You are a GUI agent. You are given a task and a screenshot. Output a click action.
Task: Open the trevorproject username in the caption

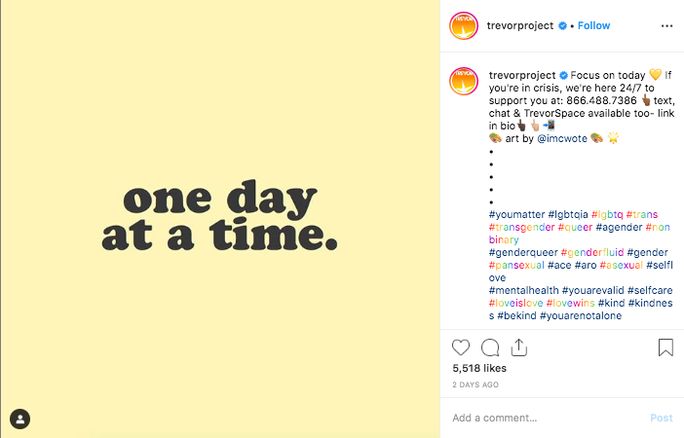point(522,75)
